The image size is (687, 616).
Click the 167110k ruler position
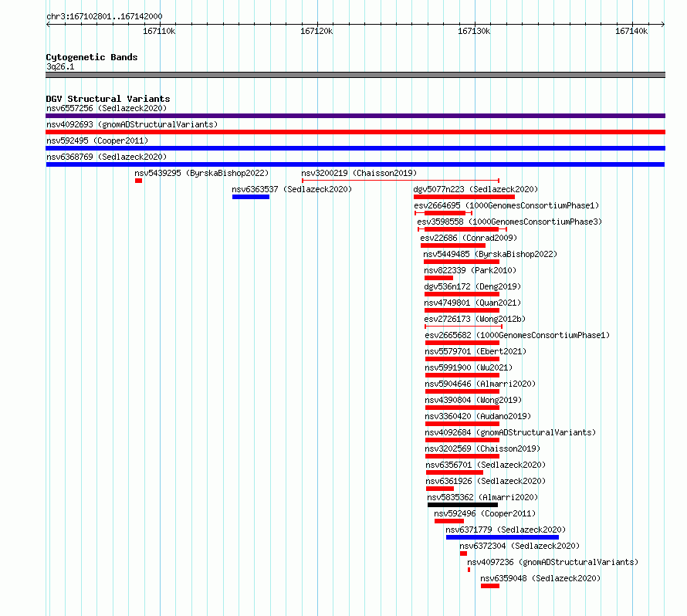click(x=159, y=31)
